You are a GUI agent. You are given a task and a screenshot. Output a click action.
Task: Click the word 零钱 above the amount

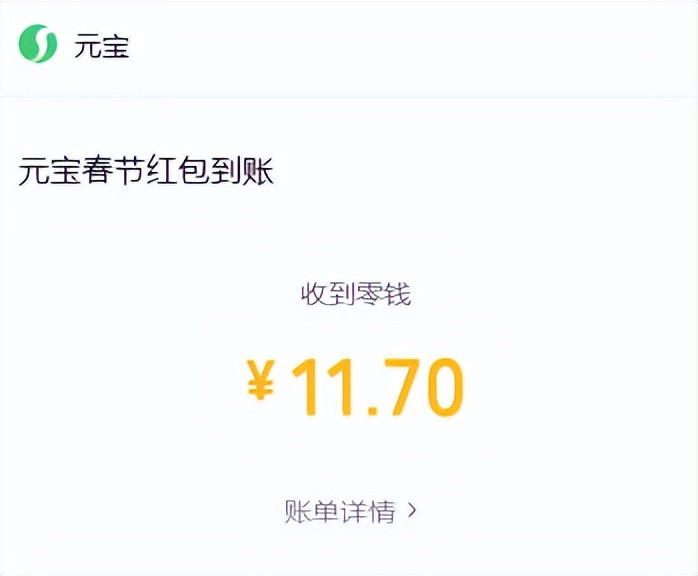[x=383, y=294]
